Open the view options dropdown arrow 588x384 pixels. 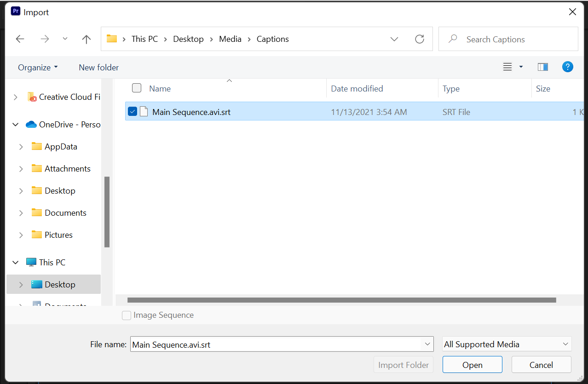[521, 67]
